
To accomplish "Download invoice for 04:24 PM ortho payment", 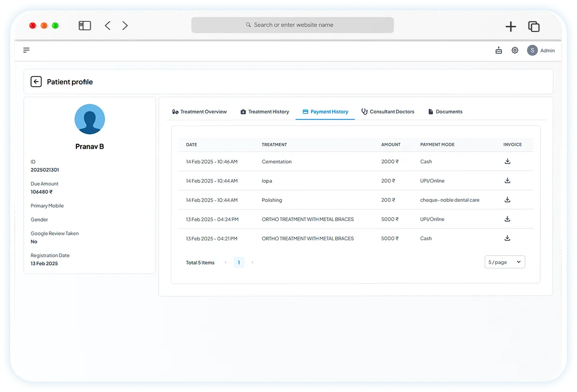I will click(x=507, y=219).
